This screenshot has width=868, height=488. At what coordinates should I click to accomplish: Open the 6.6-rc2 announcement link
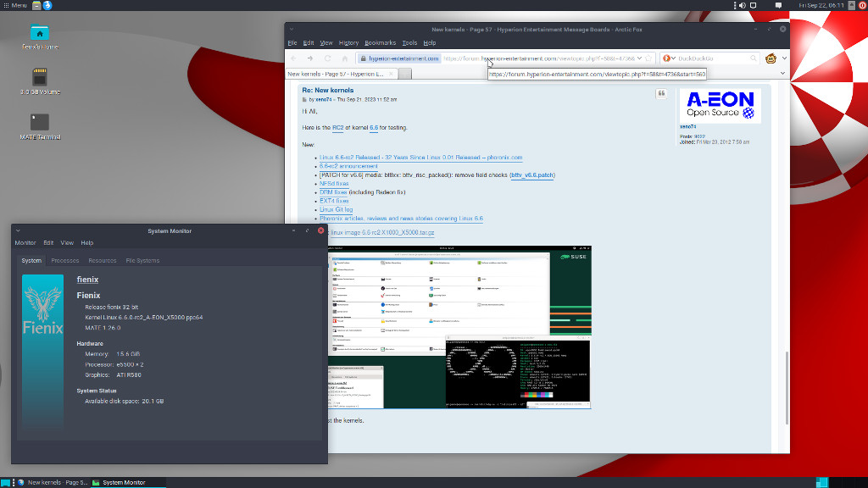tap(348, 166)
